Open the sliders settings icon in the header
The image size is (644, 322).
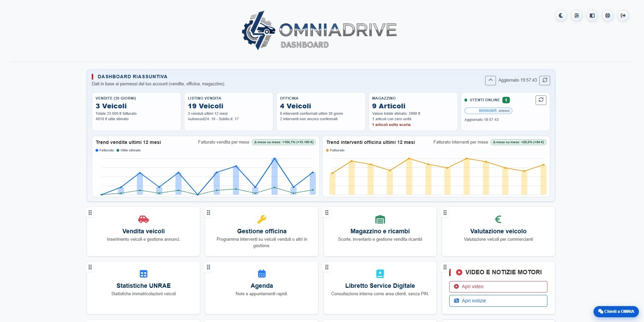tap(577, 16)
